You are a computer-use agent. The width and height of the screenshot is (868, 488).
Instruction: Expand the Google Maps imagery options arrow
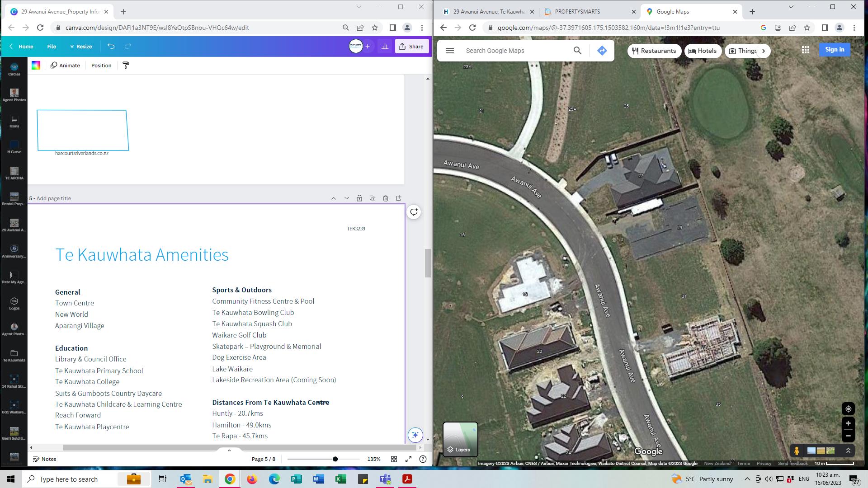[x=848, y=451]
